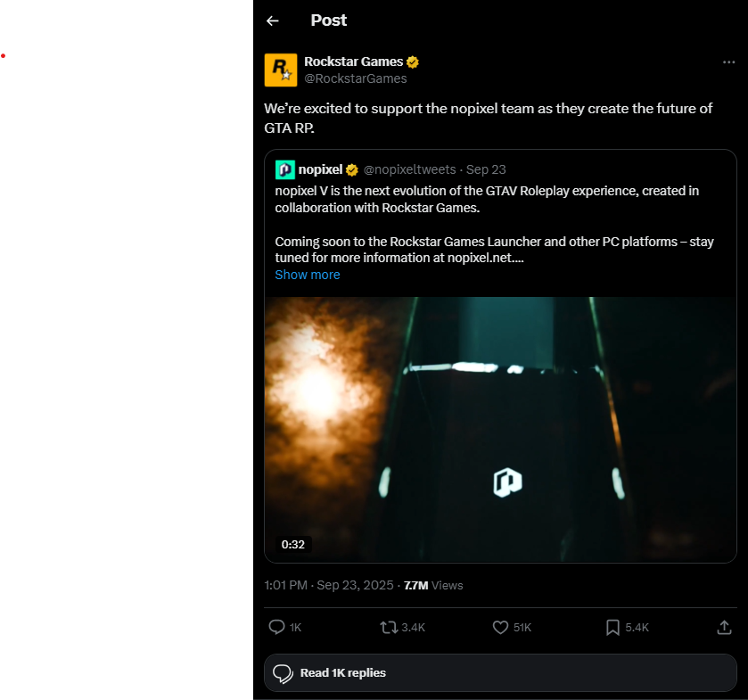The image size is (748, 700).
Task: Click the share upload icon
Action: click(724, 628)
